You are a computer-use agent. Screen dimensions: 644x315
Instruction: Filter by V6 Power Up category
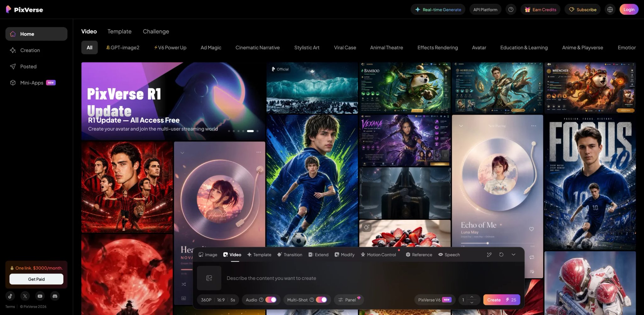tap(170, 47)
